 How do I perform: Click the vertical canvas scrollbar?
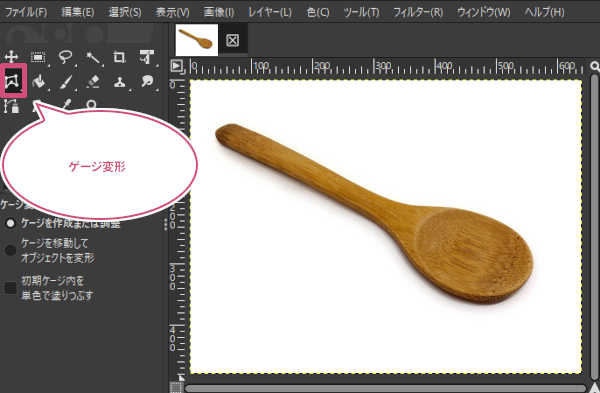(595, 228)
